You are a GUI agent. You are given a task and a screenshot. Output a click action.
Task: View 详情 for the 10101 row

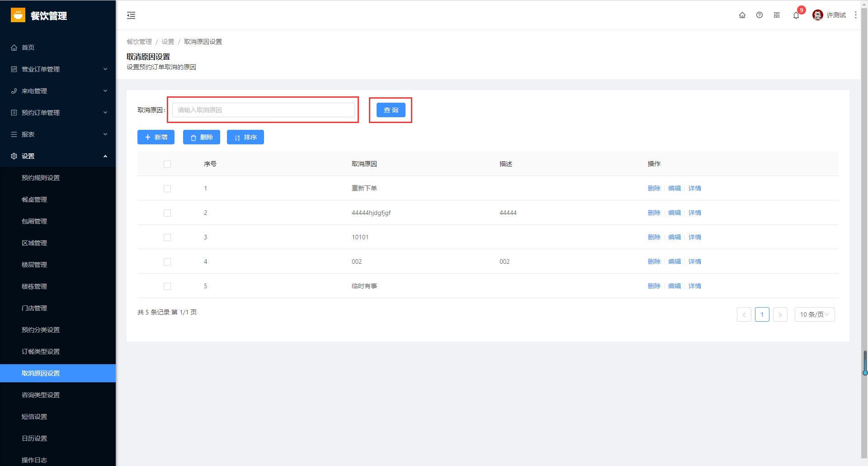click(695, 238)
